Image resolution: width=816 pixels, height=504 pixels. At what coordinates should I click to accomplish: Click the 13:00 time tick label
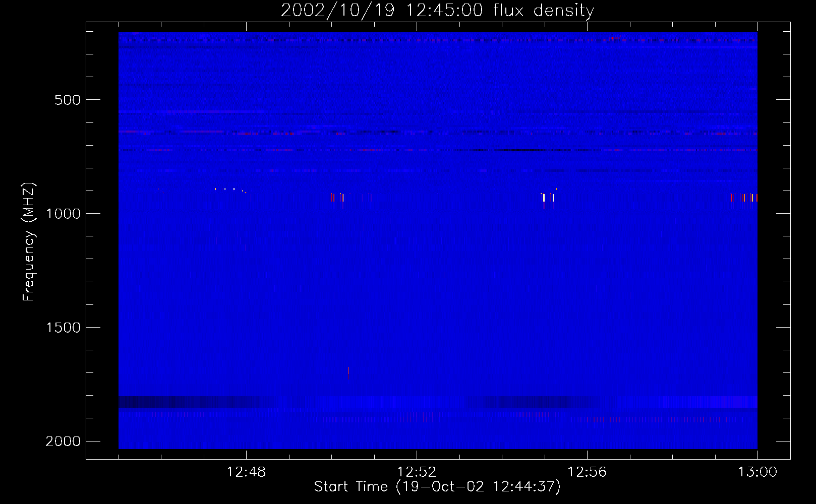point(757,472)
